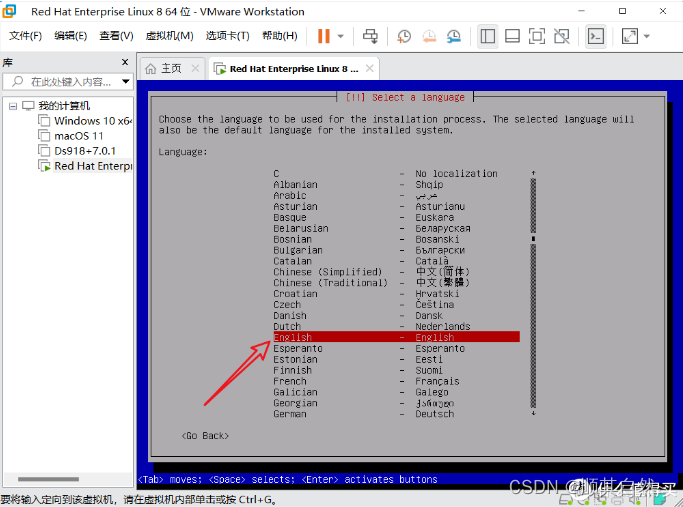Open the library search filter dropdown
Viewport: 683px width, 507px height.
[x=126, y=81]
